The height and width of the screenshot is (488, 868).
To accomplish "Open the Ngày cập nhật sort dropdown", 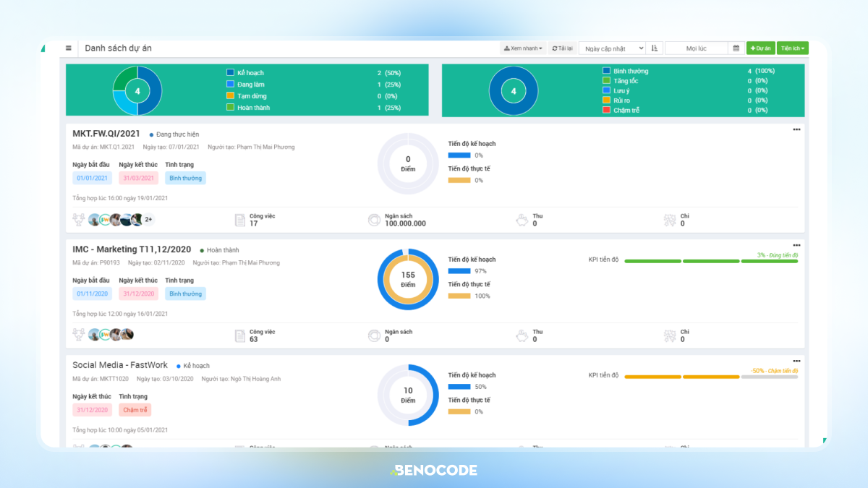I will pyautogui.click(x=612, y=48).
